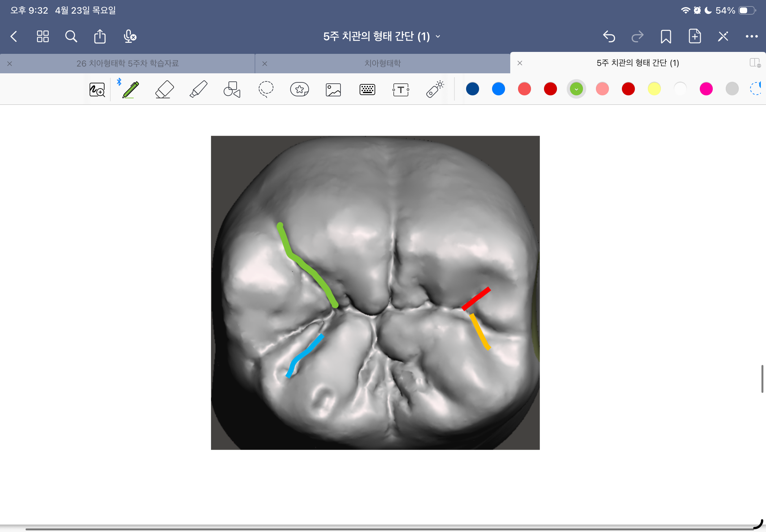This screenshot has height=532, width=766.
Task: Insert an image with Image tool
Action: click(x=333, y=90)
